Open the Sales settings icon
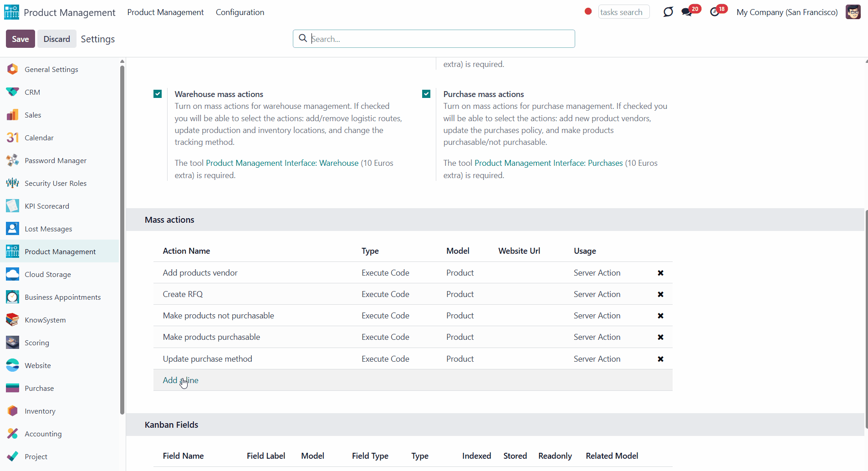The width and height of the screenshot is (868, 471). coord(13,115)
